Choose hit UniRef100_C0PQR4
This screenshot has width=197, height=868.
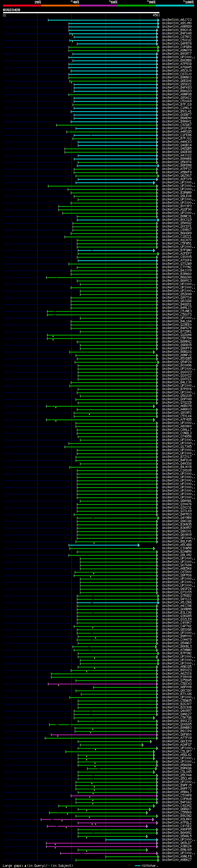pyautogui.click(x=177, y=47)
